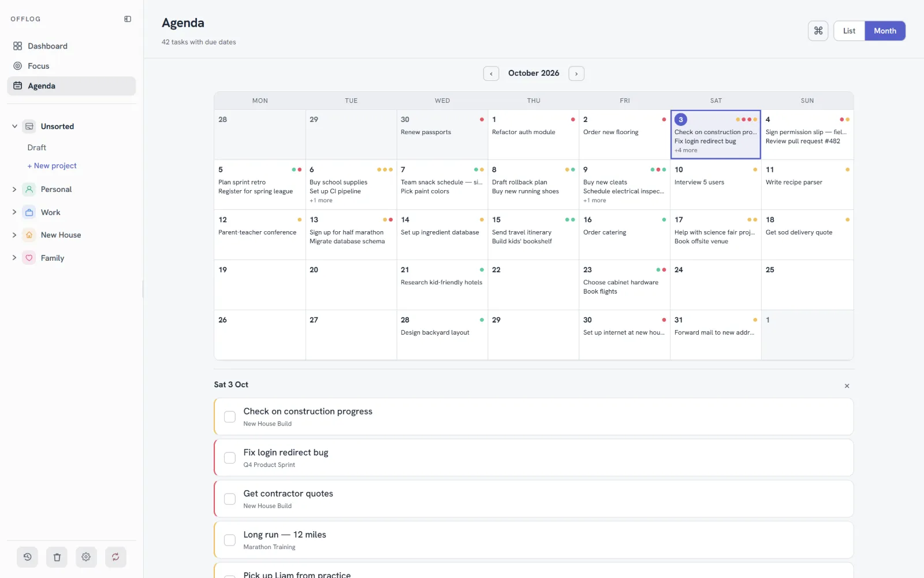The image size is (924, 578).
Task: Open Design backyard layout task
Action: pos(435,333)
